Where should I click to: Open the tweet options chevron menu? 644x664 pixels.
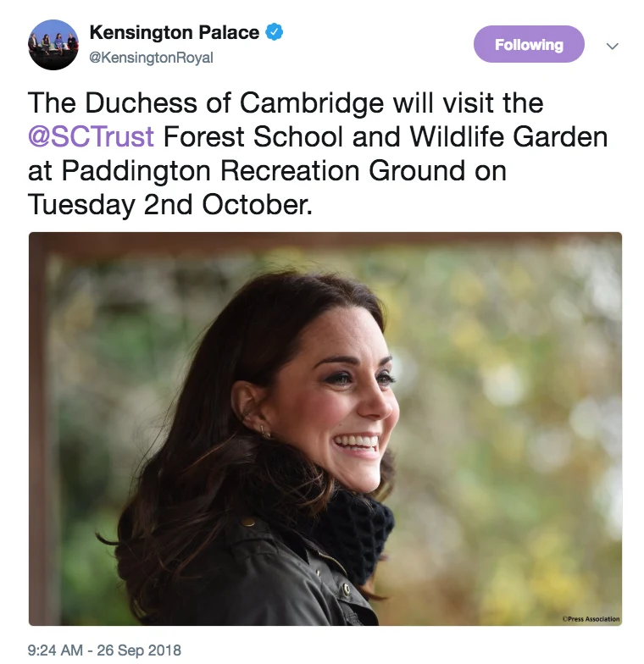click(x=613, y=46)
